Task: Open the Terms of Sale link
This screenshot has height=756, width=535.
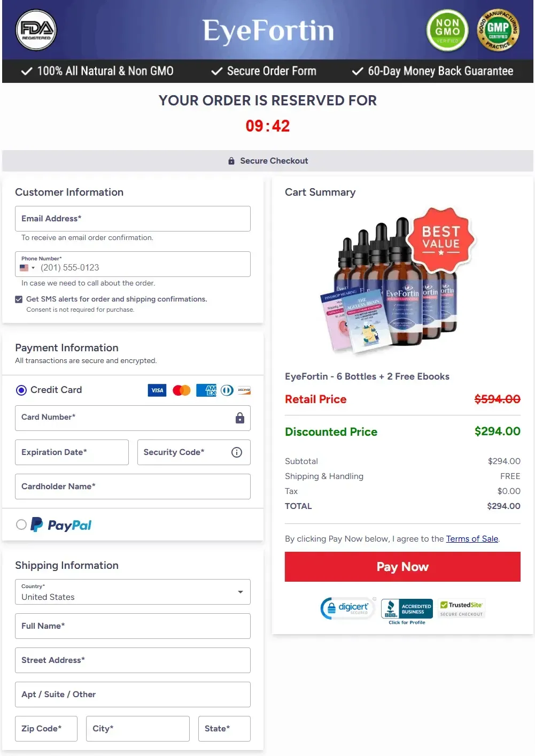Action: (472, 539)
